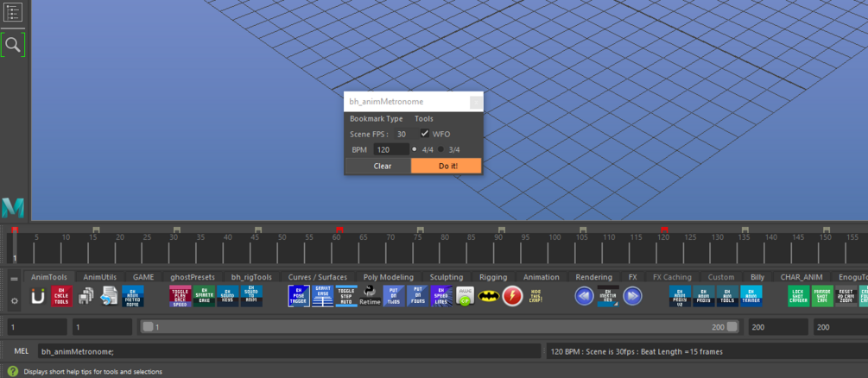Open the Tools menu in metronome window
This screenshot has width=868, height=378.
(424, 118)
